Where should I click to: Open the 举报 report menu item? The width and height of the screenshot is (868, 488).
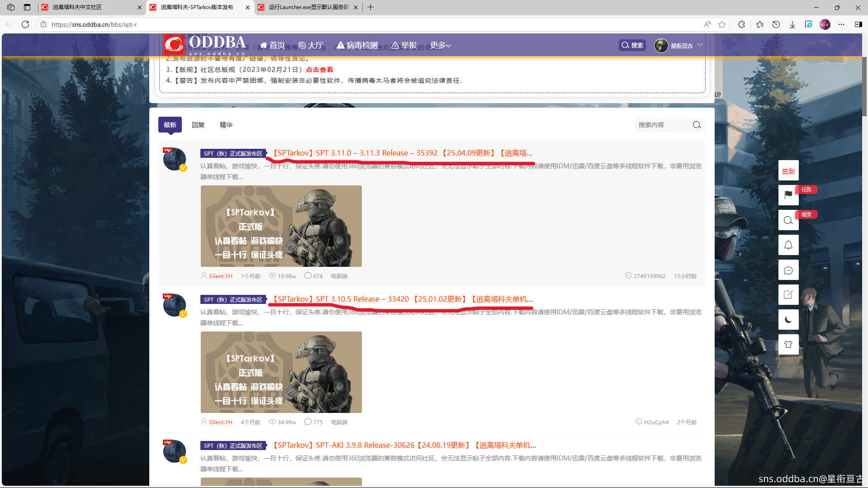404,45
